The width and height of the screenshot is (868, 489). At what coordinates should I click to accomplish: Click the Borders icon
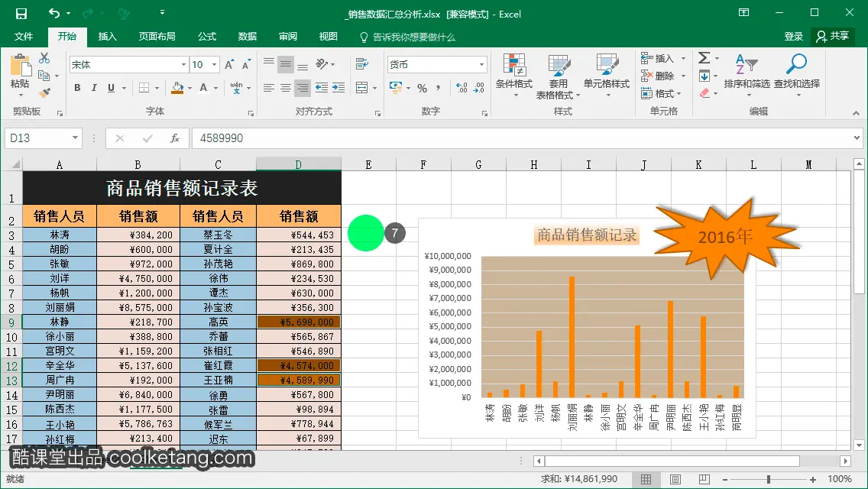coord(144,88)
